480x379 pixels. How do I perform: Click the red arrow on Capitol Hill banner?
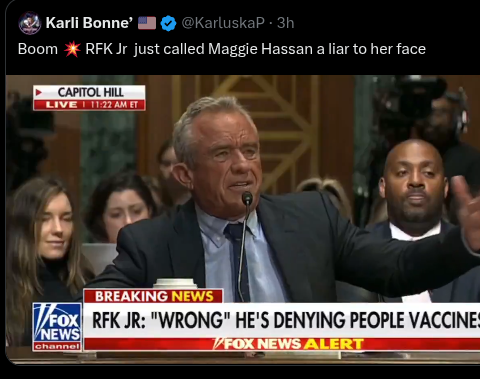pyautogui.click(x=39, y=92)
